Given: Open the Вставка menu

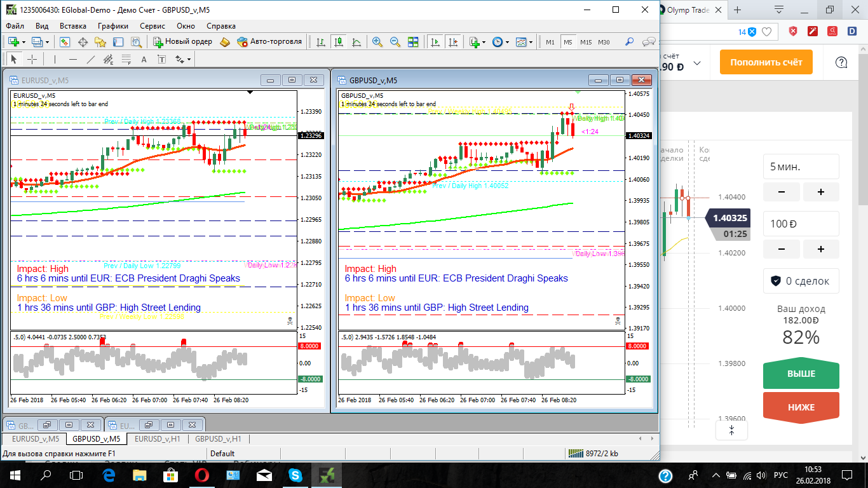Looking at the screenshot, I should (73, 26).
